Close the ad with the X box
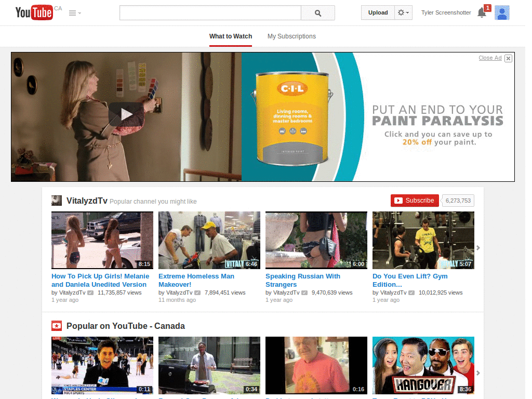The width and height of the screenshot is (532, 399). 508,58
